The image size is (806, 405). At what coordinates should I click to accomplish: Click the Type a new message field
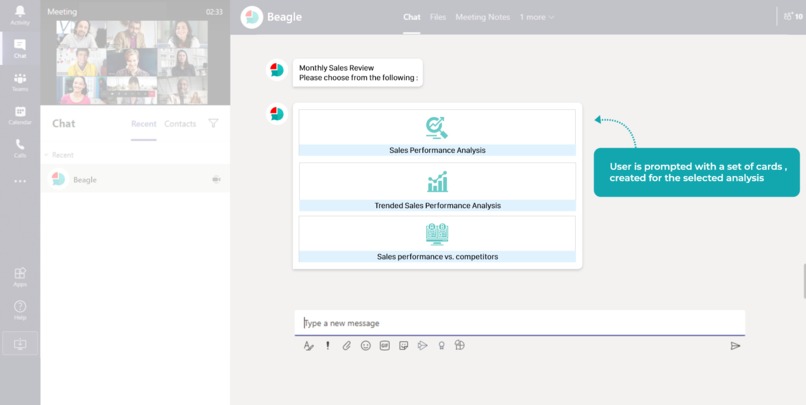pyautogui.click(x=519, y=323)
